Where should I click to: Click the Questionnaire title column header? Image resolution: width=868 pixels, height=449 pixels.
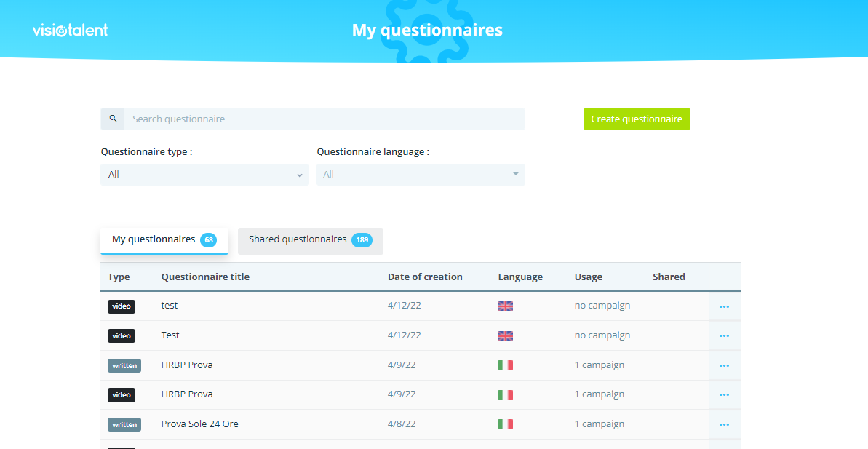tap(205, 277)
